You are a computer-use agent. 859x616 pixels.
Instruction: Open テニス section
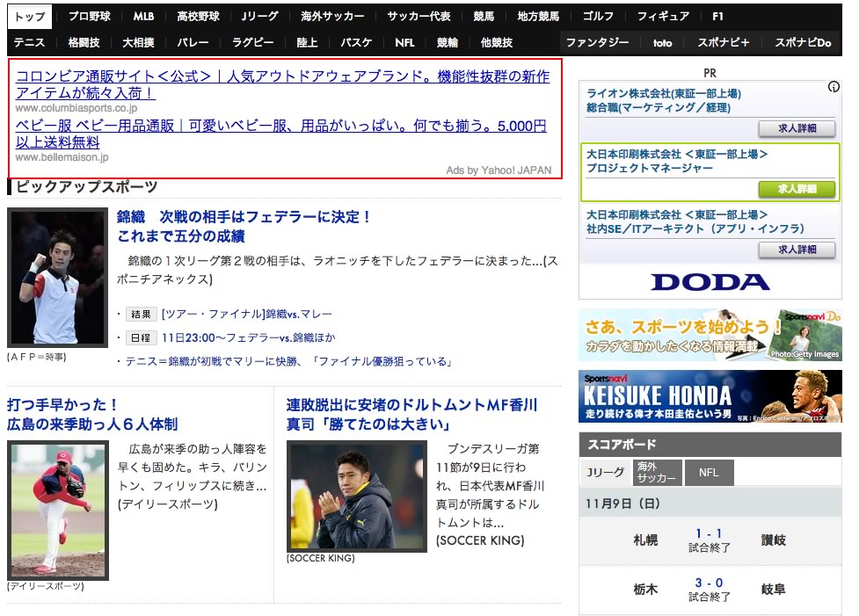29,43
